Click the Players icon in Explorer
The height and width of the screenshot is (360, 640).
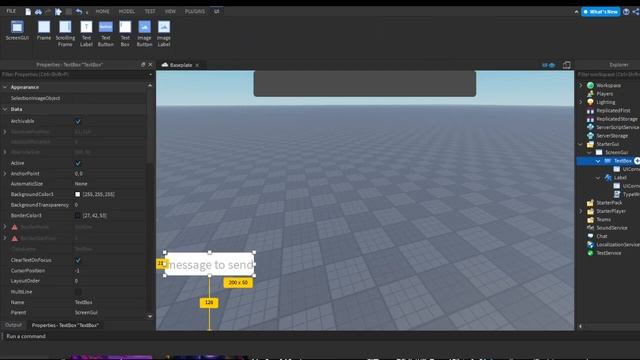coord(590,94)
